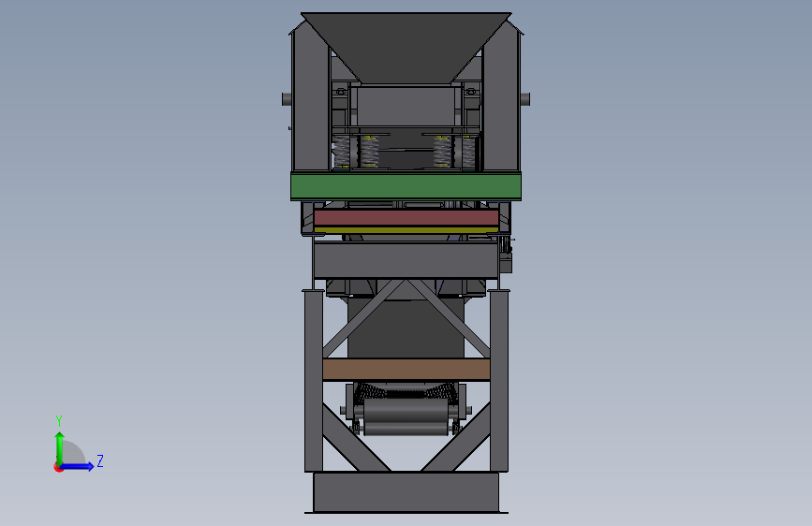
Task: Pick the leftmost coil spring under the hopper
Action: click(342, 152)
